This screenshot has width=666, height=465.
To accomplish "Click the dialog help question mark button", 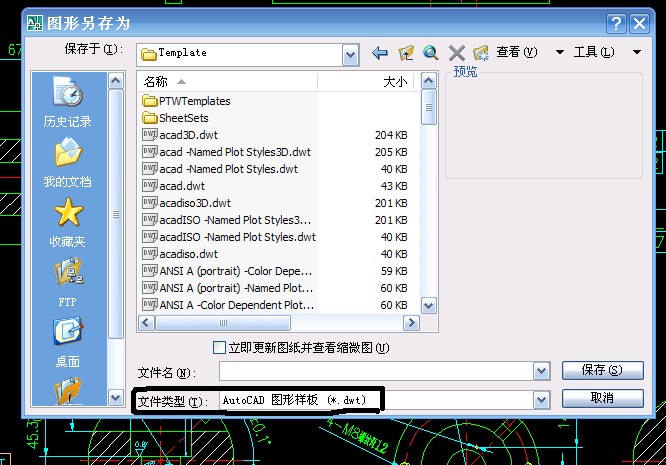I will click(615, 23).
